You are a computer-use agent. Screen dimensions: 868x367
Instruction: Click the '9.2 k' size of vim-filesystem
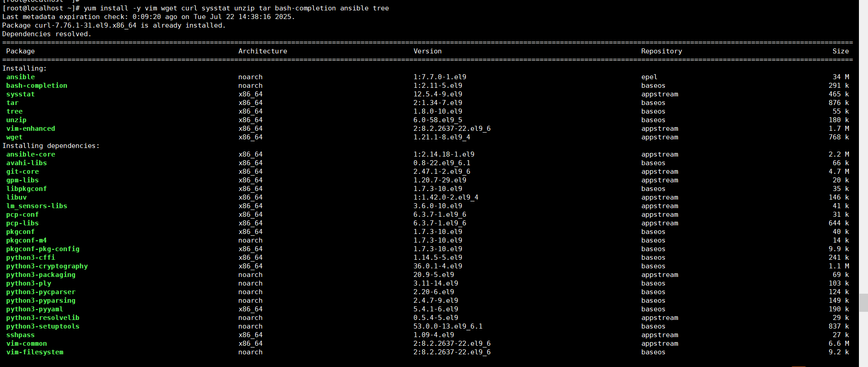pyautogui.click(x=839, y=352)
